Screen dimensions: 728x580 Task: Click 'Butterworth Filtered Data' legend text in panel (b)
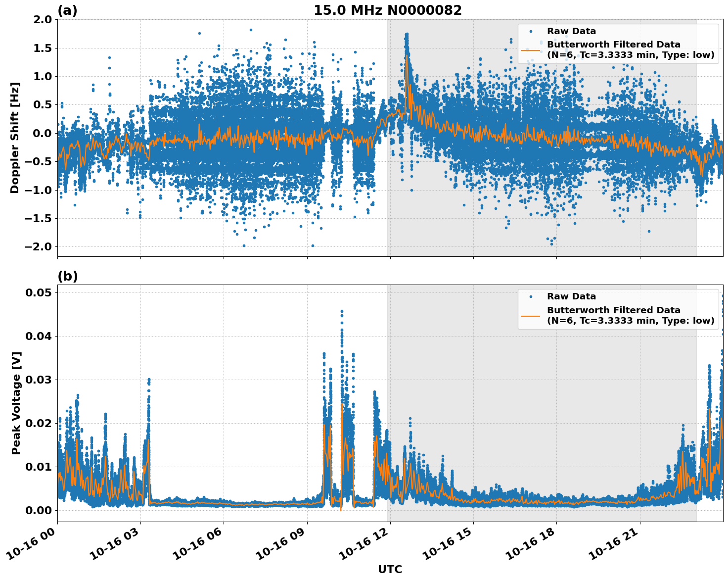[613, 310]
